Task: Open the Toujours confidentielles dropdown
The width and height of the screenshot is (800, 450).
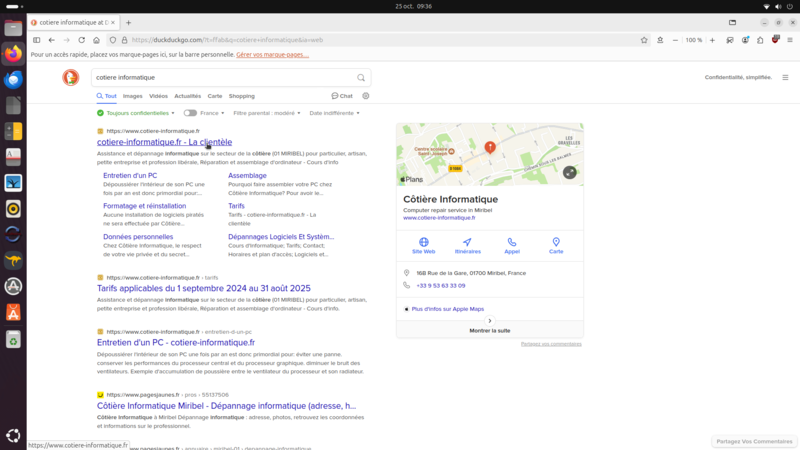Action: point(136,113)
